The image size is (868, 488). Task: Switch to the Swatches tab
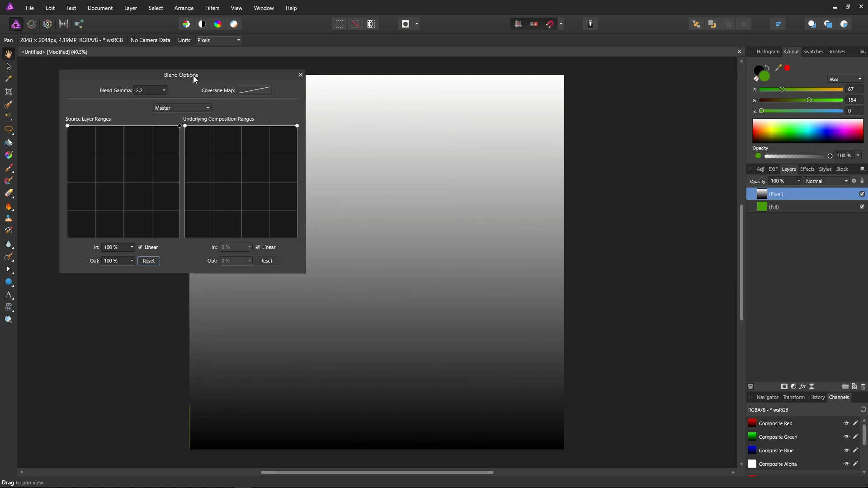click(x=813, y=52)
